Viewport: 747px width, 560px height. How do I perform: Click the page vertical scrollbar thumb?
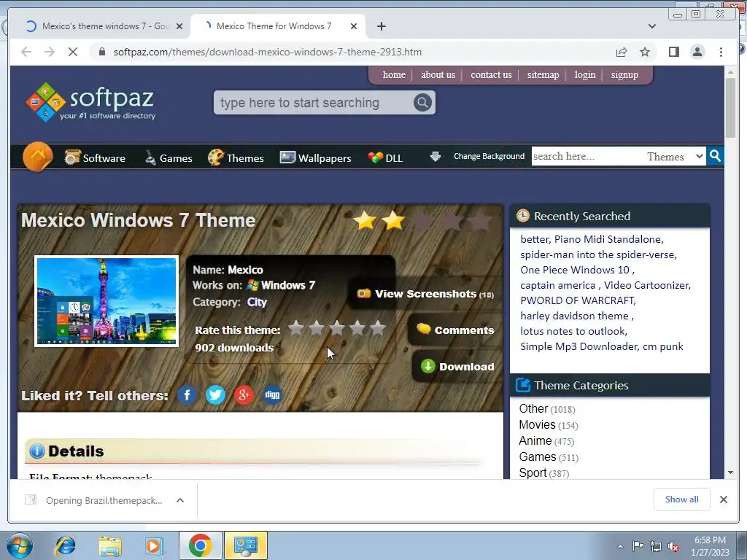point(730,108)
